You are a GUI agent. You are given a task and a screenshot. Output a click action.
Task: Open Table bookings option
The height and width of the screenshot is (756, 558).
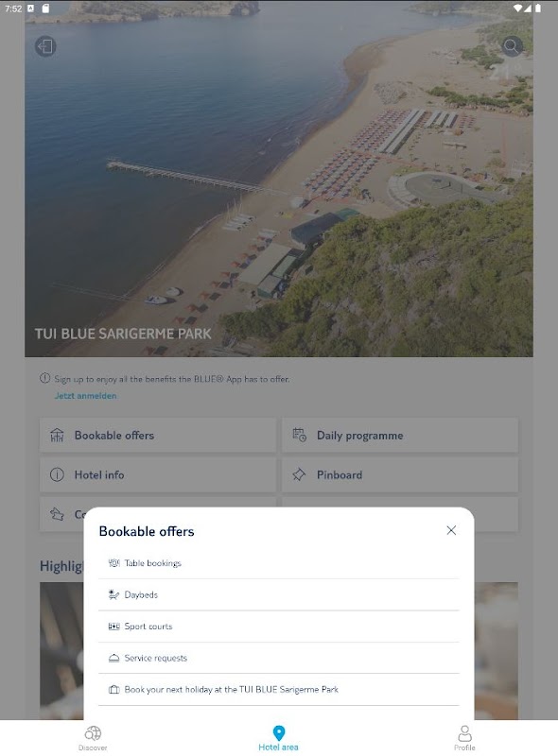(278, 563)
